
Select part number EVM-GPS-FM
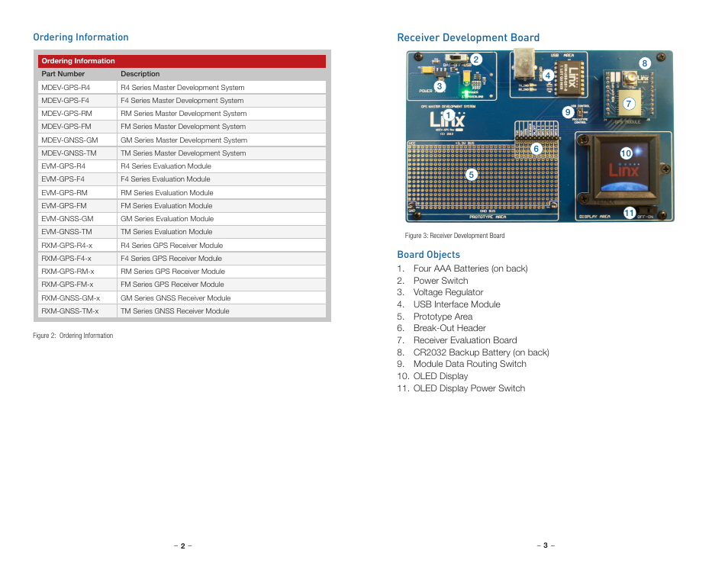[x=64, y=205]
